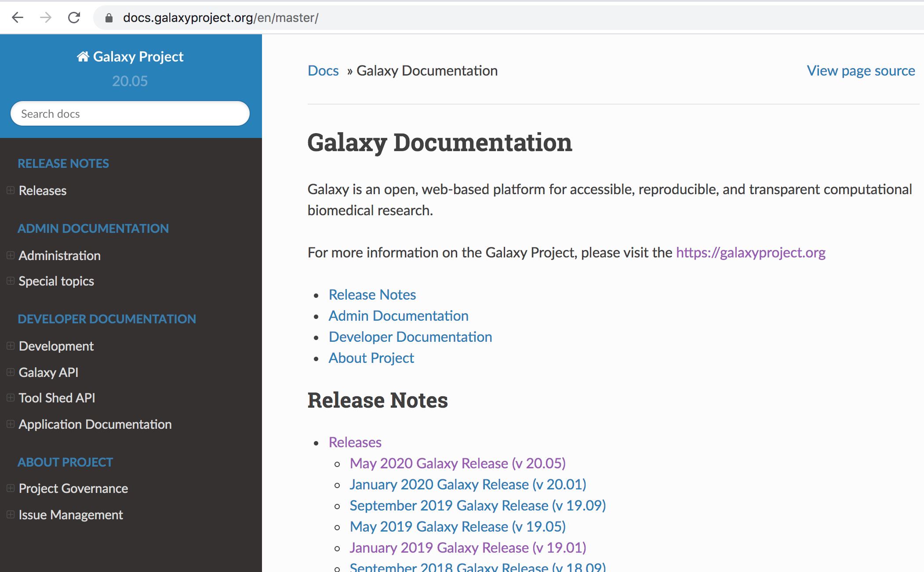Click the Project Governance expand icon
924x572 pixels.
coord(11,488)
